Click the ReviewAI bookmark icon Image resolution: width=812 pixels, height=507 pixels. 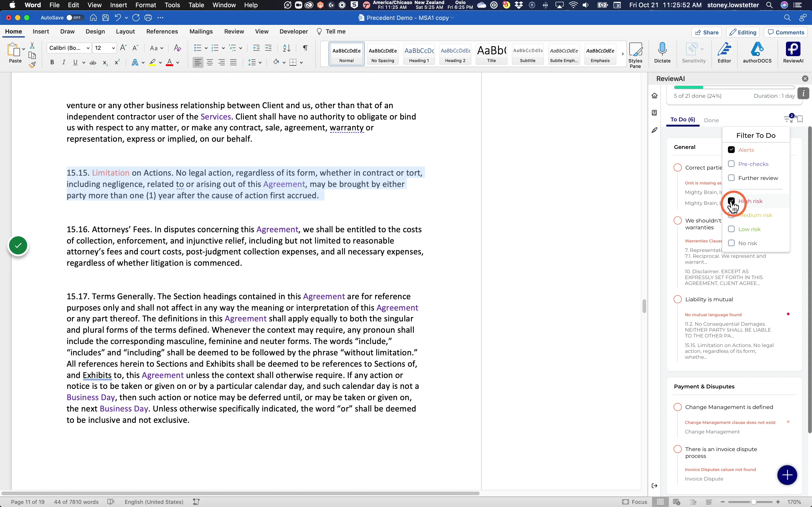[800, 119]
